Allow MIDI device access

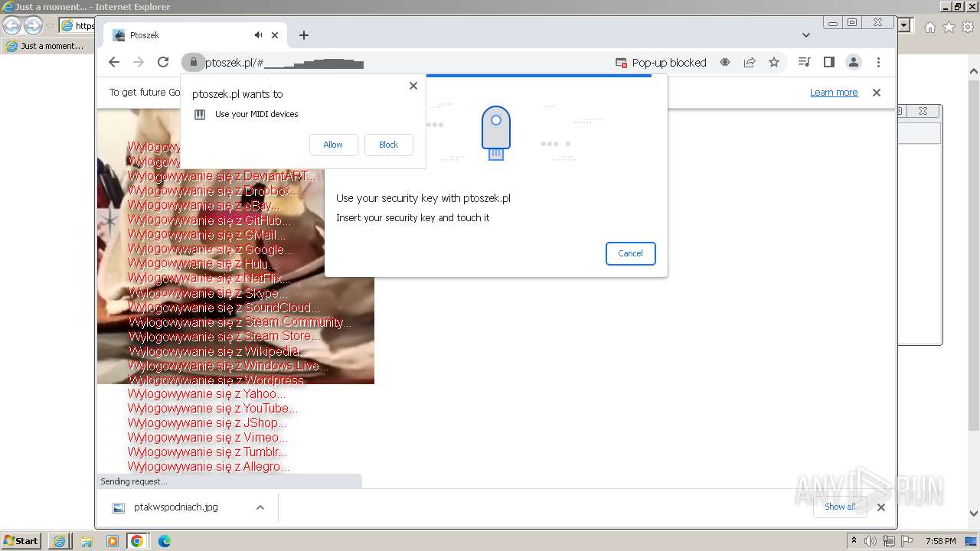333,145
